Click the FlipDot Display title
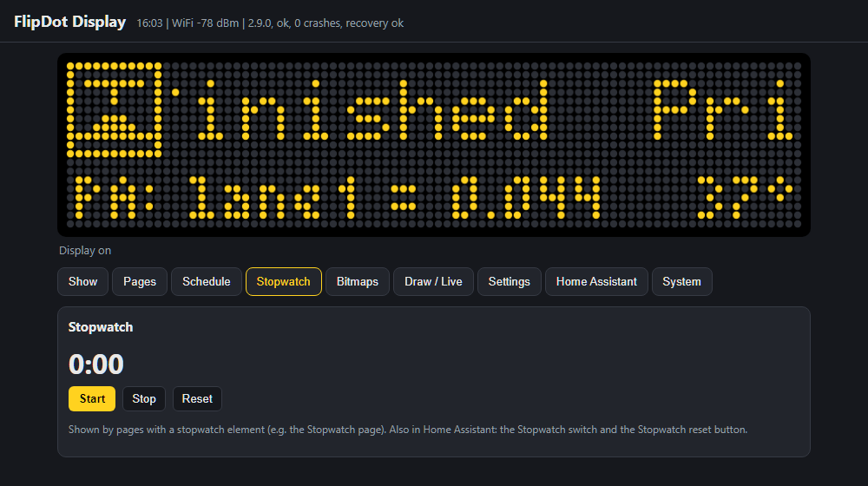 tap(69, 22)
